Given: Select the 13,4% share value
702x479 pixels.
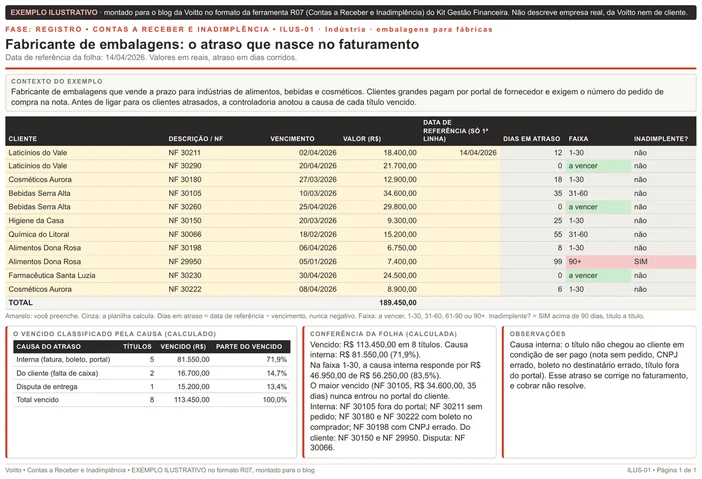Looking at the screenshot, I should pyautogui.click(x=276, y=386).
